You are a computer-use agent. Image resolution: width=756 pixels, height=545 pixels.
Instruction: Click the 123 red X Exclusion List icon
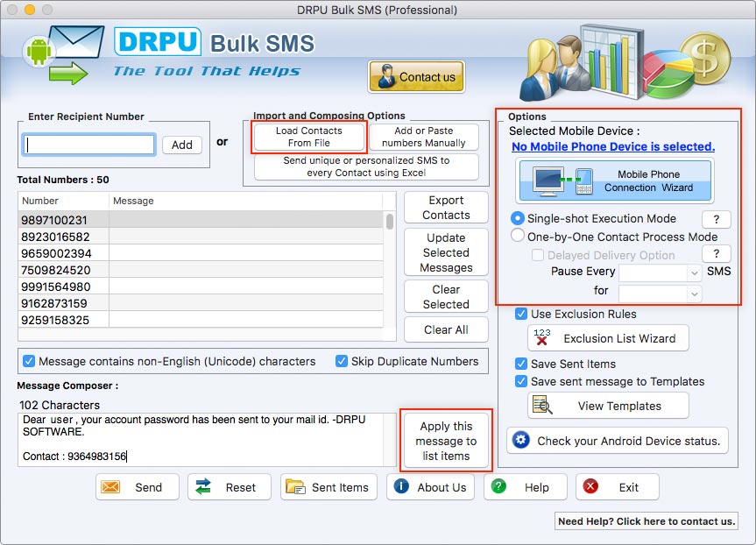click(542, 336)
